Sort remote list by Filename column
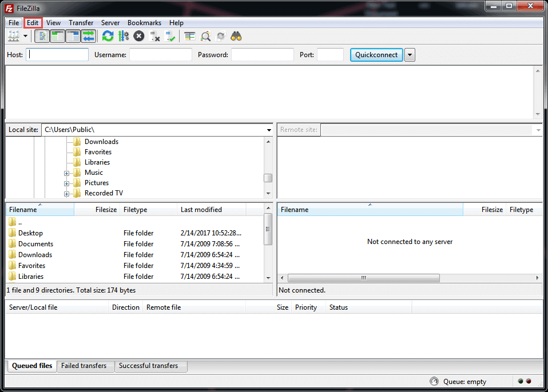This screenshot has width=548, height=392. click(370, 210)
